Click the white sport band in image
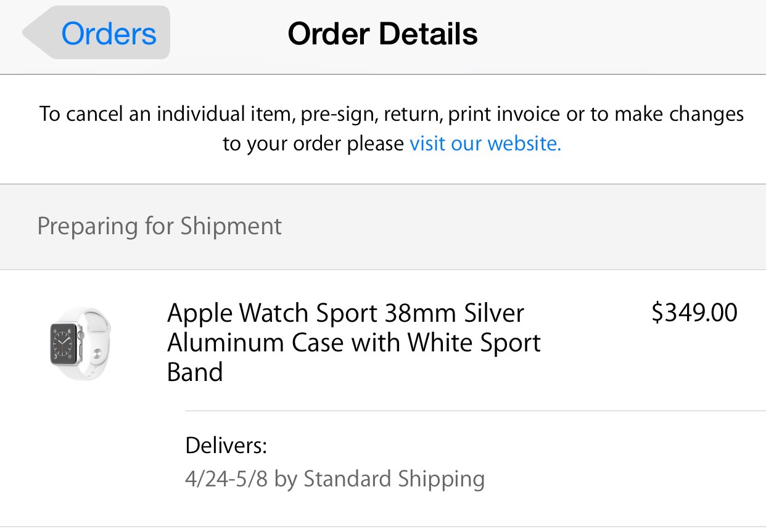Image resolution: width=766 pixels, height=532 pixels. point(96,343)
